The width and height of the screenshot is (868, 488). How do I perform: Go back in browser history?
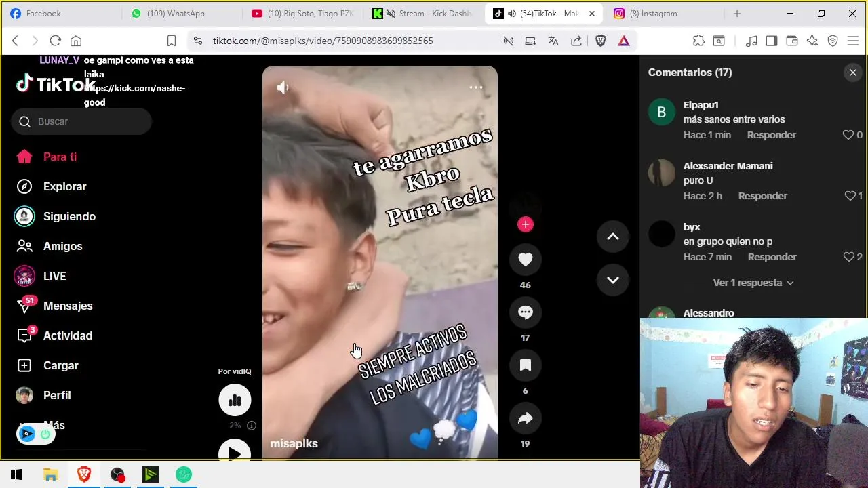click(x=15, y=41)
